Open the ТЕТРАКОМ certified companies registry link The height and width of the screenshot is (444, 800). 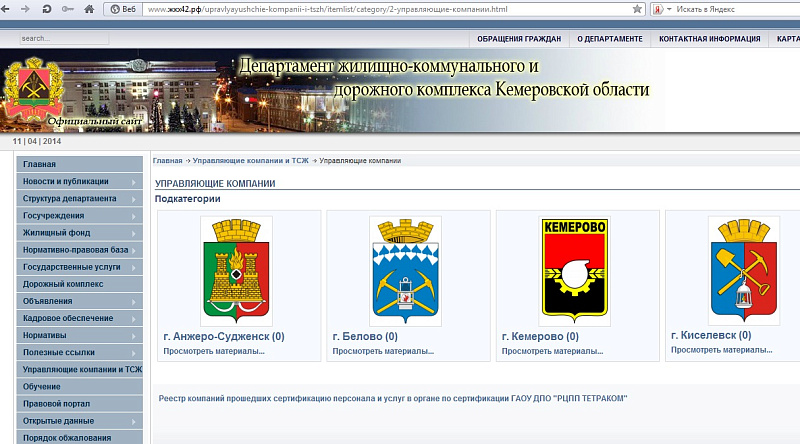(x=393, y=399)
